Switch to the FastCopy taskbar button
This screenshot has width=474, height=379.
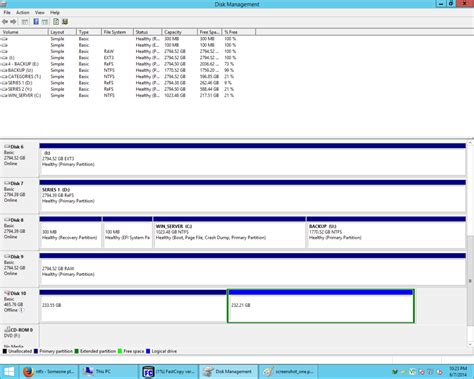168,372
